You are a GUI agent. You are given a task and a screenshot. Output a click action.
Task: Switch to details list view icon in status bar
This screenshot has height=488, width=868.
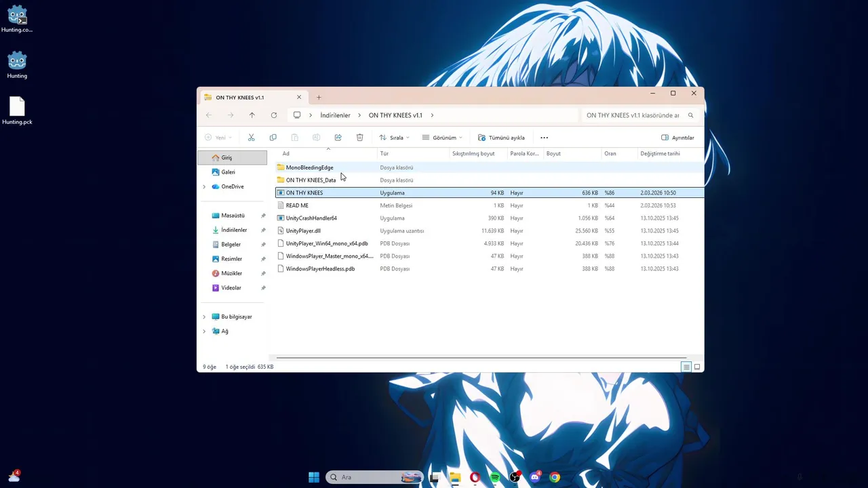tap(686, 367)
